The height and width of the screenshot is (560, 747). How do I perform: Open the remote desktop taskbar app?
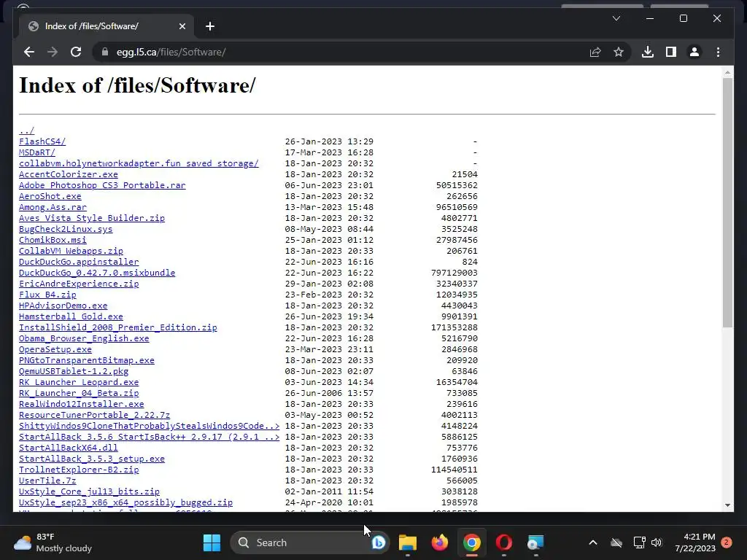coord(535,542)
